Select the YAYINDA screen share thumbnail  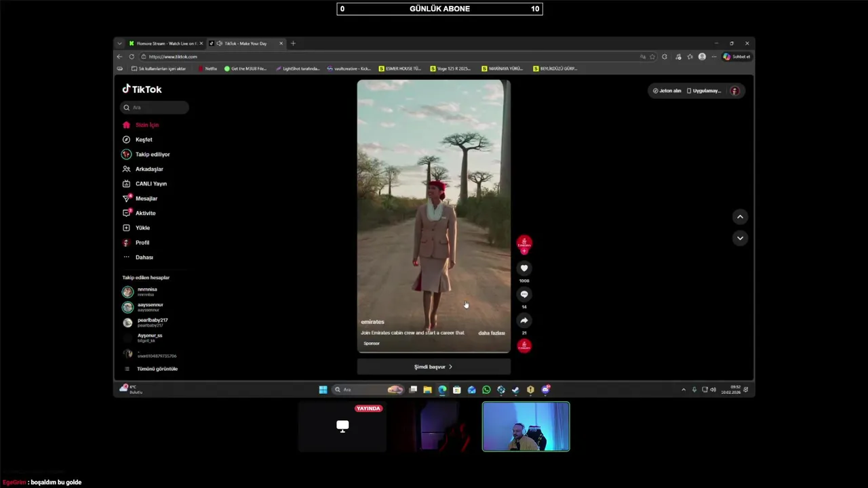click(x=342, y=426)
